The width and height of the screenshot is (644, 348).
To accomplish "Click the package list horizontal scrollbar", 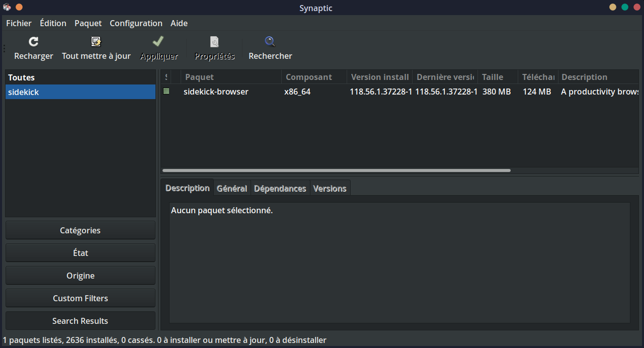I will click(x=337, y=170).
